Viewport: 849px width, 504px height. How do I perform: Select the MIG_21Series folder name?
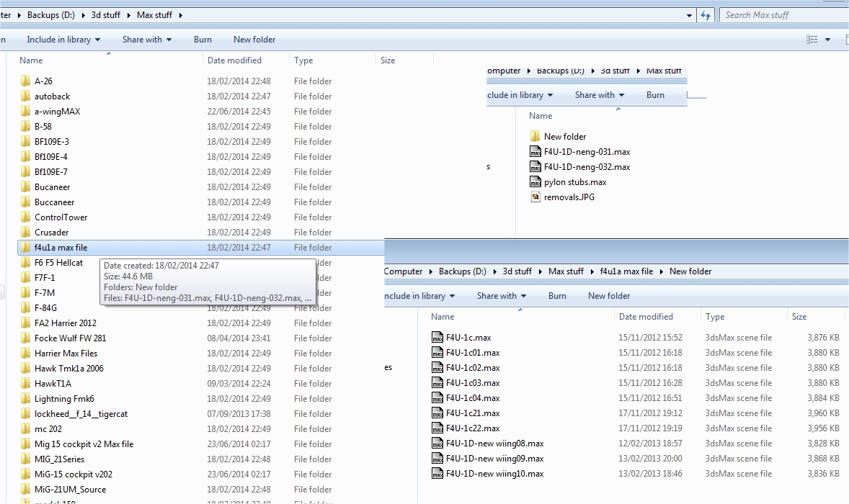coord(60,459)
